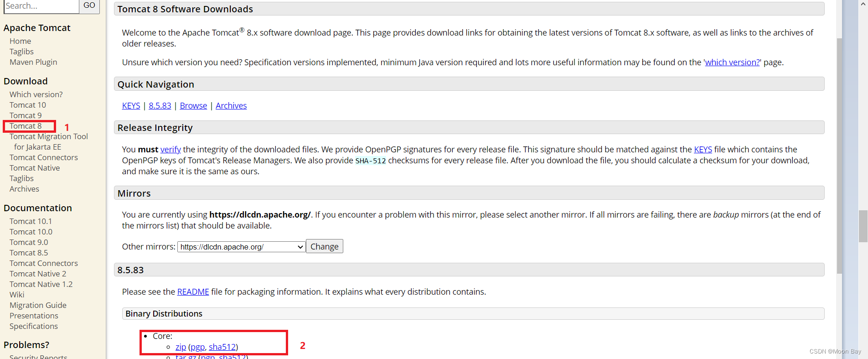
Task: Click the page vertical scrollbar thumb
Action: click(x=863, y=226)
